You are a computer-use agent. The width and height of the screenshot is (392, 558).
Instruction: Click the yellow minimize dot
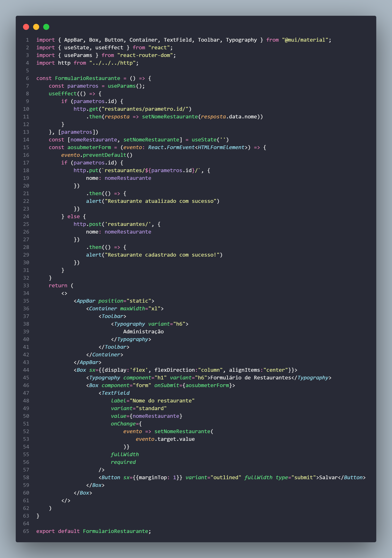pos(36,27)
